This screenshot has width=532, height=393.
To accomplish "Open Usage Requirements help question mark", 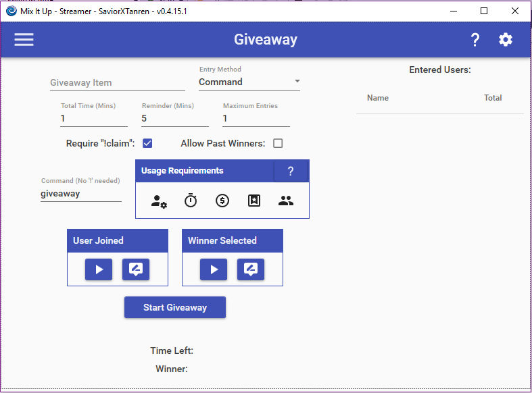I will (291, 171).
